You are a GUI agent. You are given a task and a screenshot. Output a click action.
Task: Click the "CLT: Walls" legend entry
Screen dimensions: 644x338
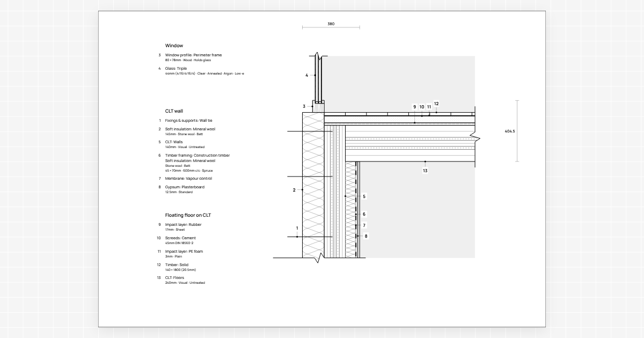tap(174, 142)
